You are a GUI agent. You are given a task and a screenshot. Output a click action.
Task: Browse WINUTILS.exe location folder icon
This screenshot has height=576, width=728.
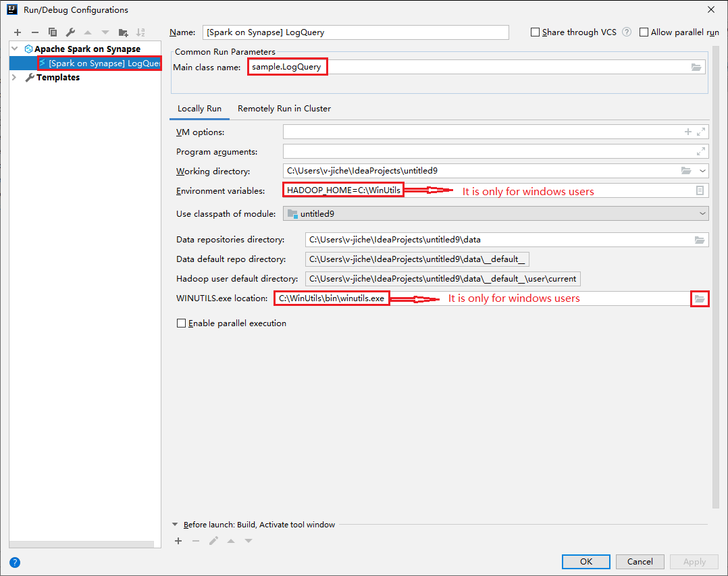point(700,299)
